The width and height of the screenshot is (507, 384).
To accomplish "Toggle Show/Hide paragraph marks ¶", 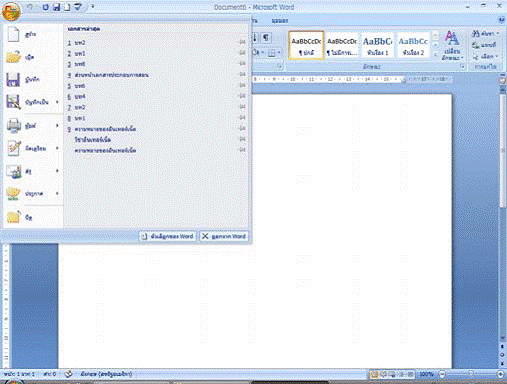I will [266, 37].
